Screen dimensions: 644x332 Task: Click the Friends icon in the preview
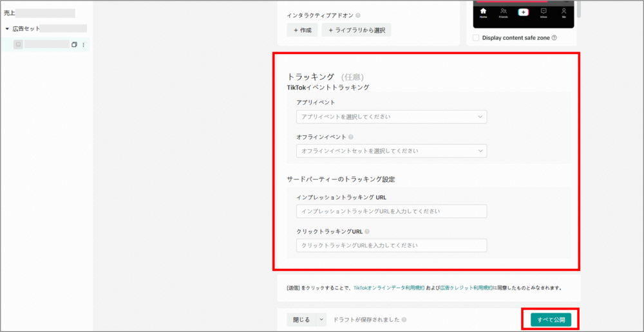tap(503, 12)
